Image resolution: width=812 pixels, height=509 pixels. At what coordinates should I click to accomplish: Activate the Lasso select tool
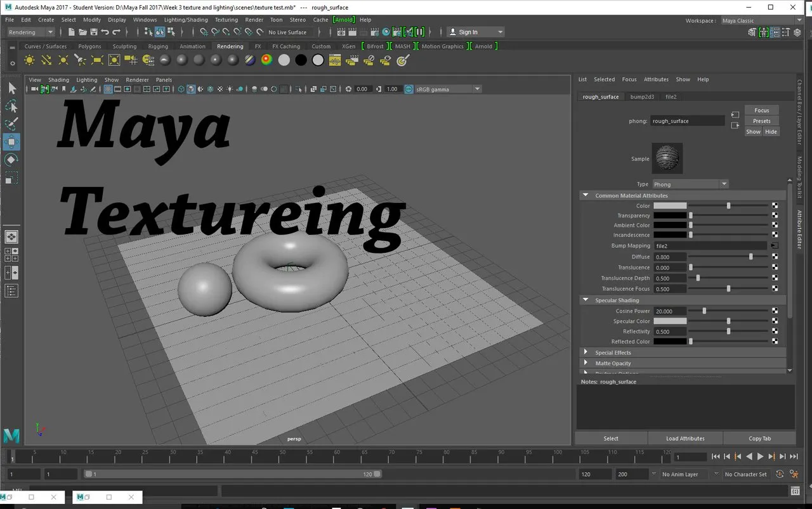click(x=11, y=106)
